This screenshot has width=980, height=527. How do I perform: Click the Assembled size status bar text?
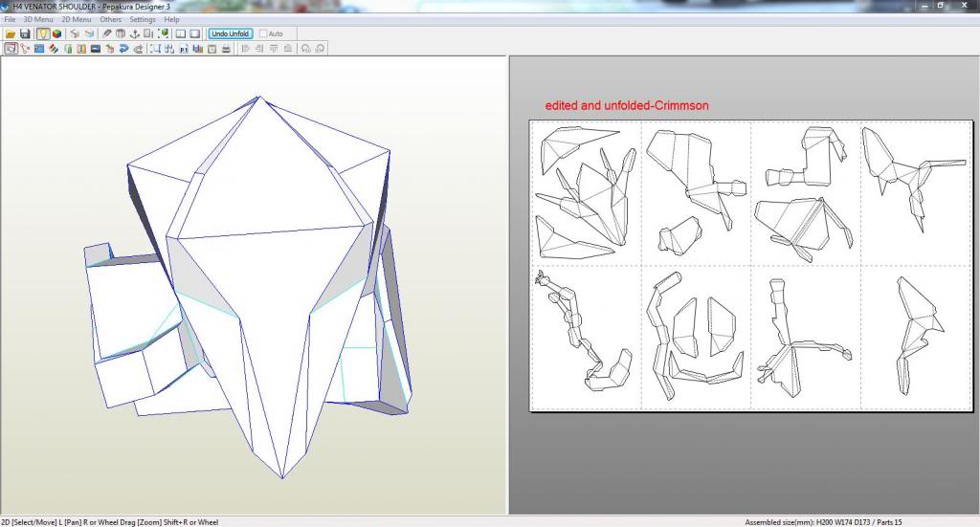tap(823, 522)
